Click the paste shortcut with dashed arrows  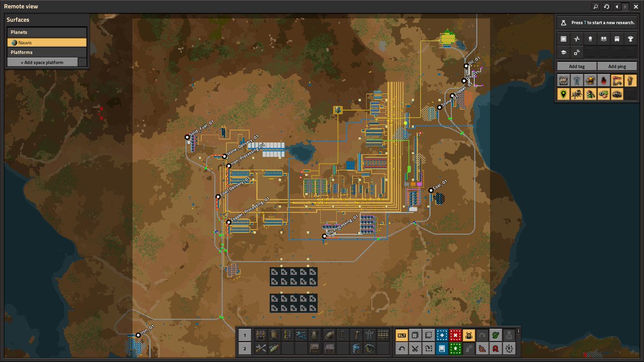tap(428, 349)
